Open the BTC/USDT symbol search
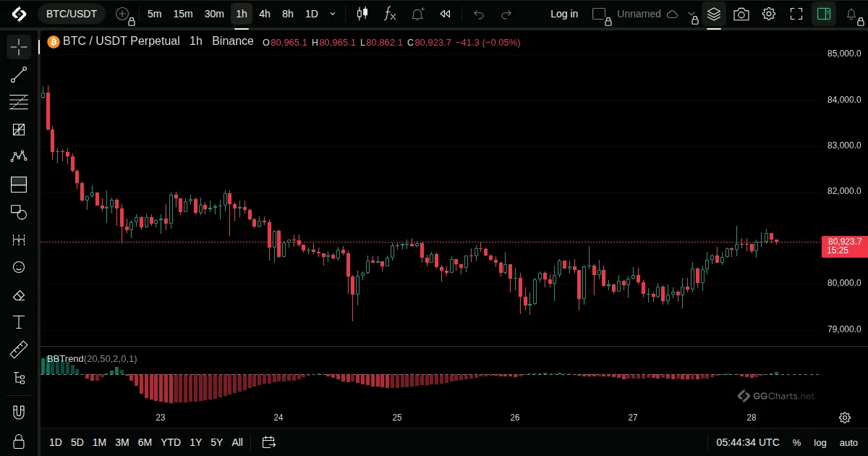 (x=72, y=14)
